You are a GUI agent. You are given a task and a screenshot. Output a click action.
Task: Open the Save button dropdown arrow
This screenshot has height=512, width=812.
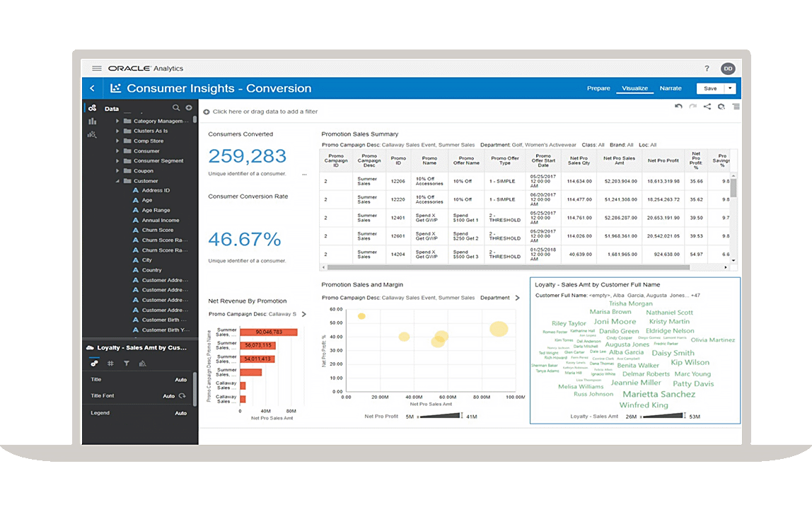coord(730,88)
